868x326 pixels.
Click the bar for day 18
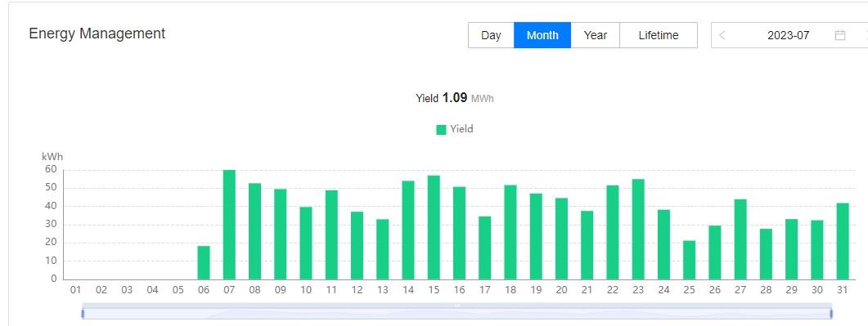pos(510,233)
